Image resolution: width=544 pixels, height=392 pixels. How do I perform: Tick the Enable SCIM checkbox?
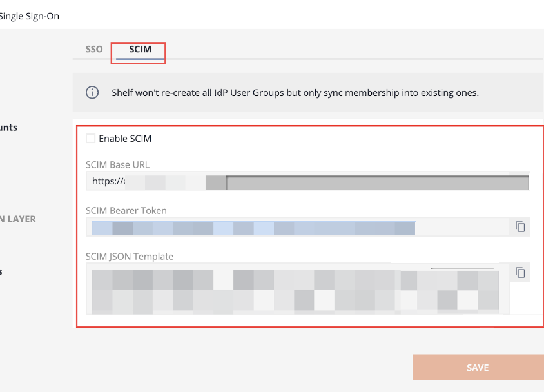click(90, 139)
